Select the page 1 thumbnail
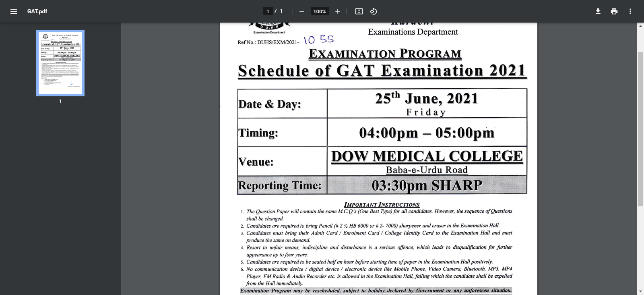The image size is (644, 295). [x=60, y=63]
